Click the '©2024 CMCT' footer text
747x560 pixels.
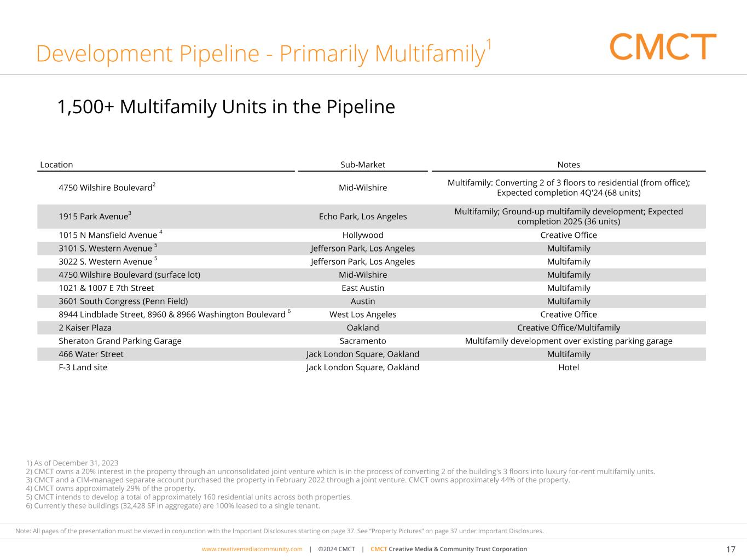click(x=336, y=549)
